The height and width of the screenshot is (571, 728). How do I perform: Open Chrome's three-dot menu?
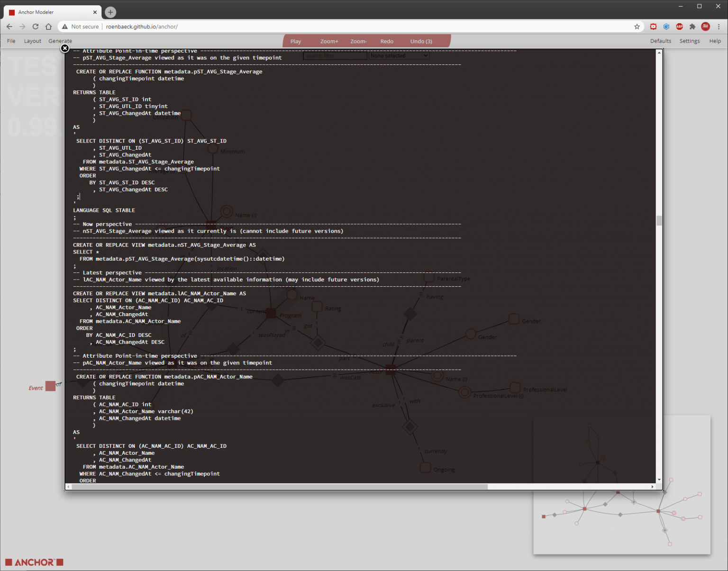(x=719, y=27)
